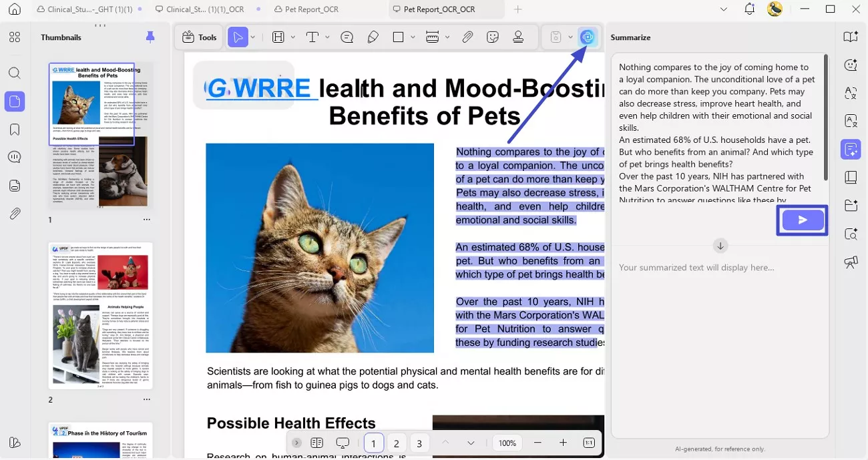
Task: Toggle two-page reading view
Action: (x=317, y=443)
